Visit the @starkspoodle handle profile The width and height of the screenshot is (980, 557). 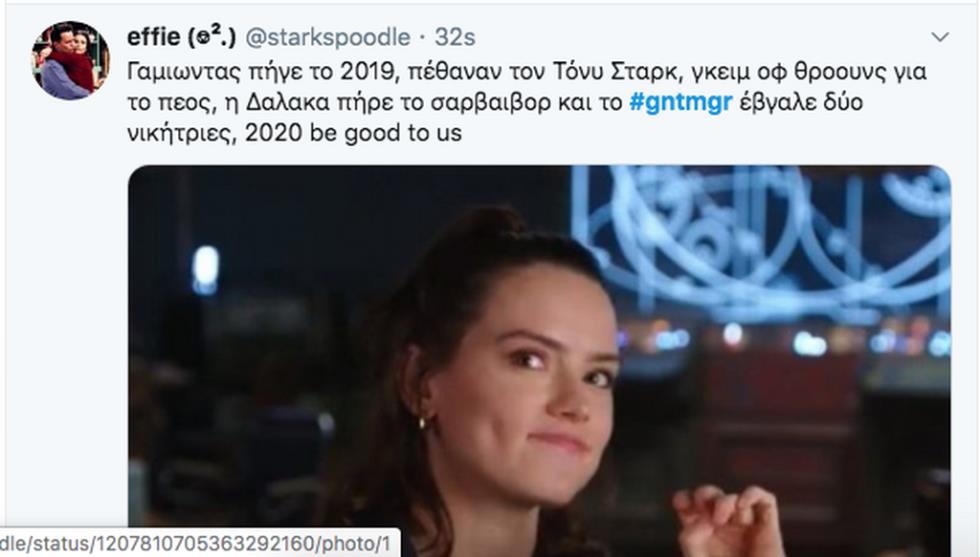click(x=328, y=38)
